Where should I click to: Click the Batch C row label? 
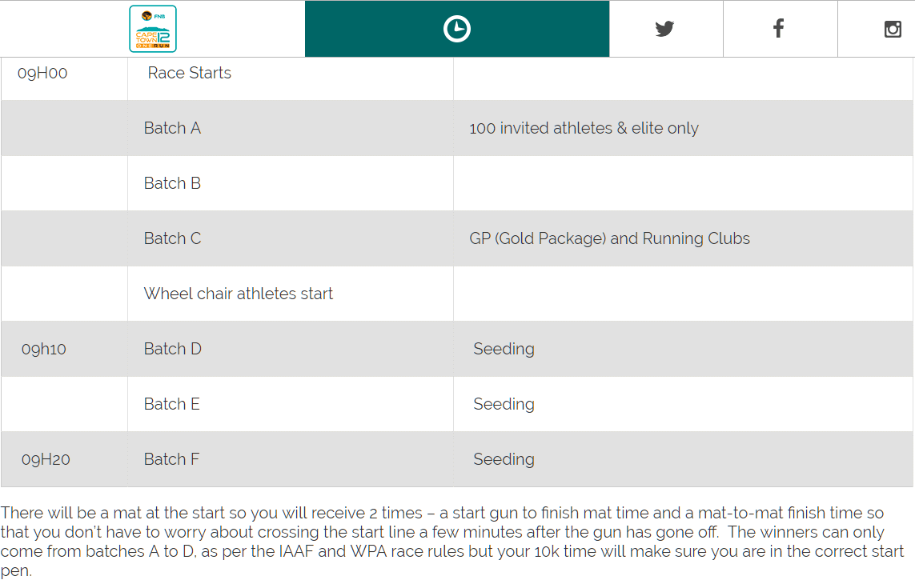click(172, 238)
